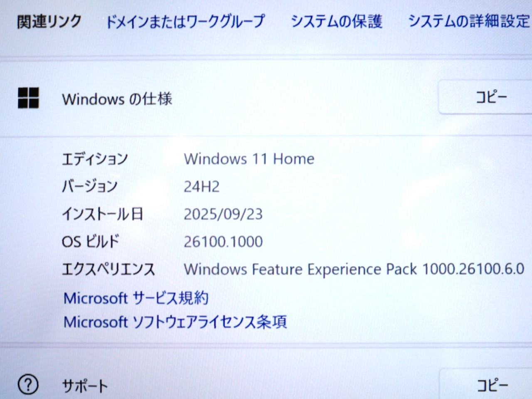The image size is (532, 399).
Task: Click the 24H2 version value
Action: (202, 187)
